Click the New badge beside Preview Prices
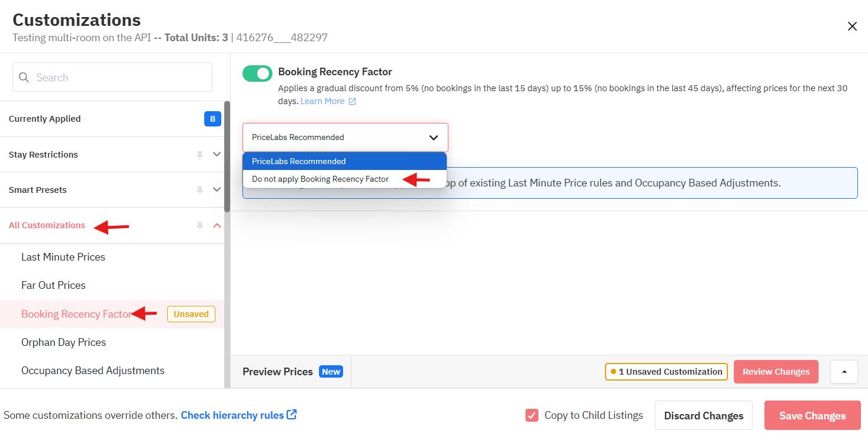The width and height of the screenshot is (868, 437). click(x=331, y=372)
